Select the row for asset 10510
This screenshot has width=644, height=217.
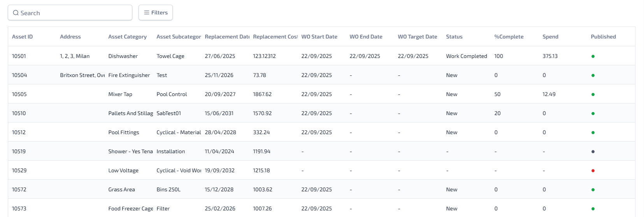19,114
